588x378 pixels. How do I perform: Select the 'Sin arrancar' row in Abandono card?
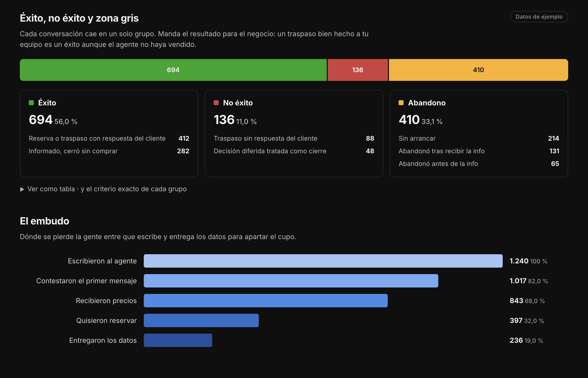click(479, 138)
